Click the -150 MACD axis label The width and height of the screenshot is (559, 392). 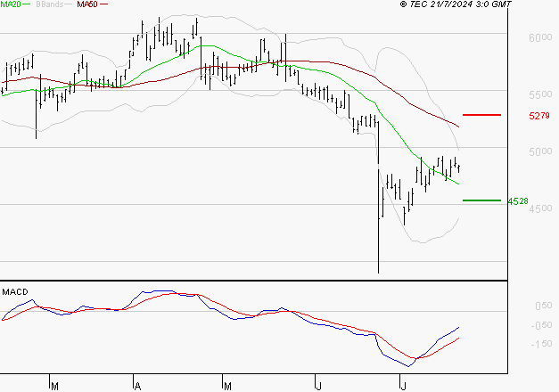tap(541, 344)
